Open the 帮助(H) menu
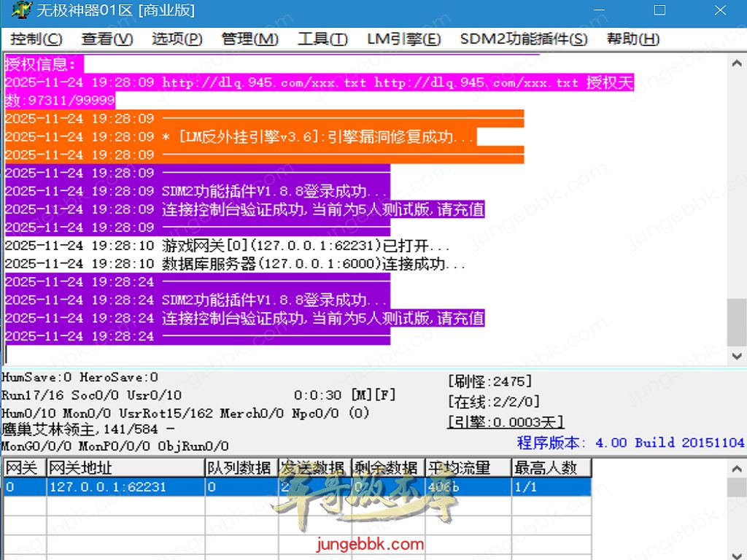Screen dimensions: 747x560 pyautogui.click(x=633, y=39)
